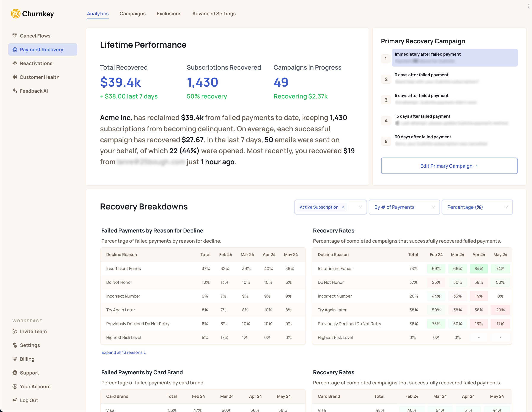Select the Feedback AI sparkle icon
Screen dimensions: 532x412
click(x=15, y=91)
